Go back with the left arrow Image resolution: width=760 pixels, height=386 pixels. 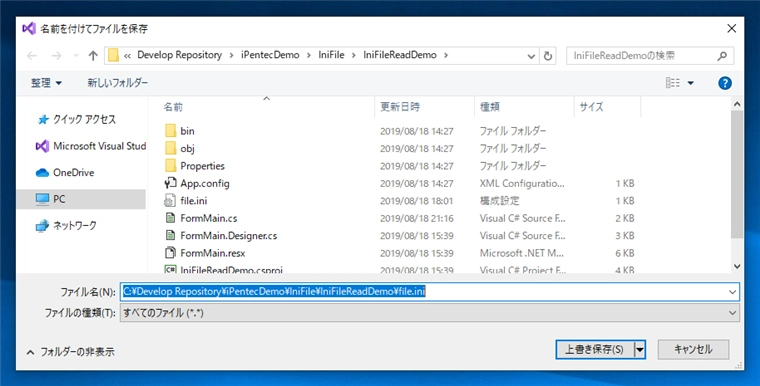tap(32, 56)
